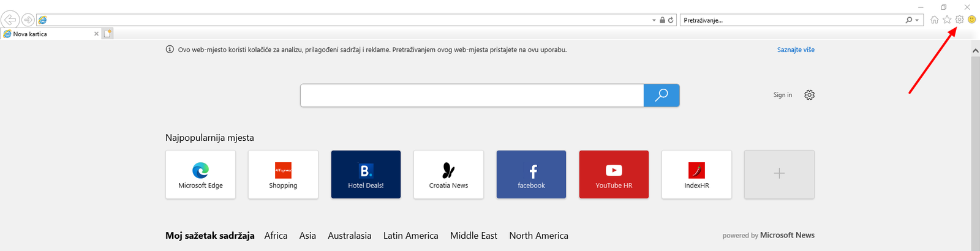980x251 pixels.
Task: Click the Sign in link
Action: (x=782, y=95)
